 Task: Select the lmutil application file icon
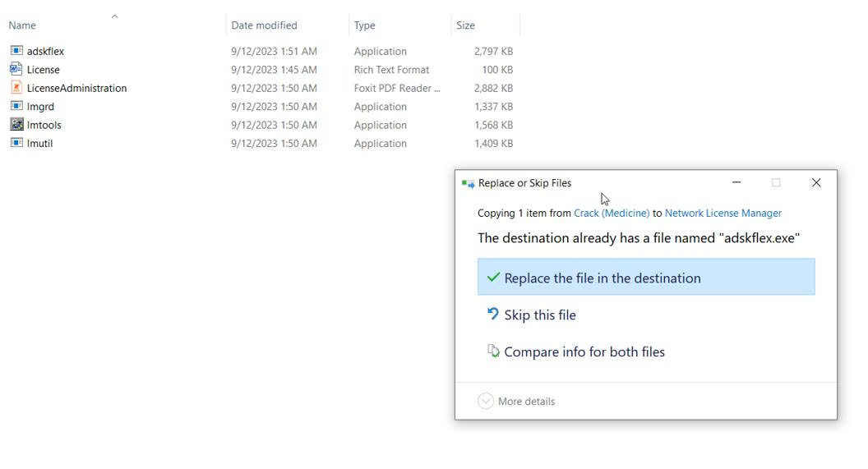click(16, 143)
